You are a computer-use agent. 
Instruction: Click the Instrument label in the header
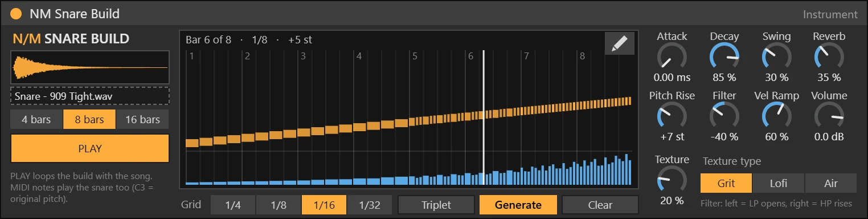coord(830,15)
